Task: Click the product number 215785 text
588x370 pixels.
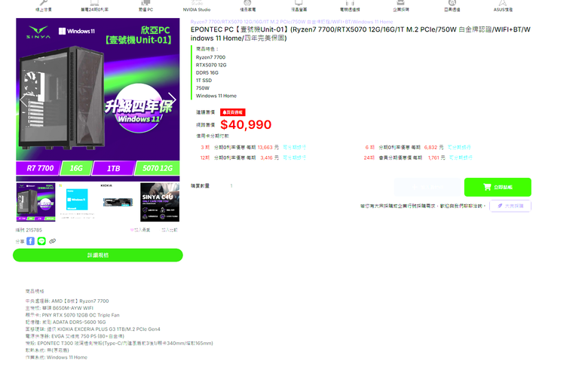Action: (x=29, y=230)
